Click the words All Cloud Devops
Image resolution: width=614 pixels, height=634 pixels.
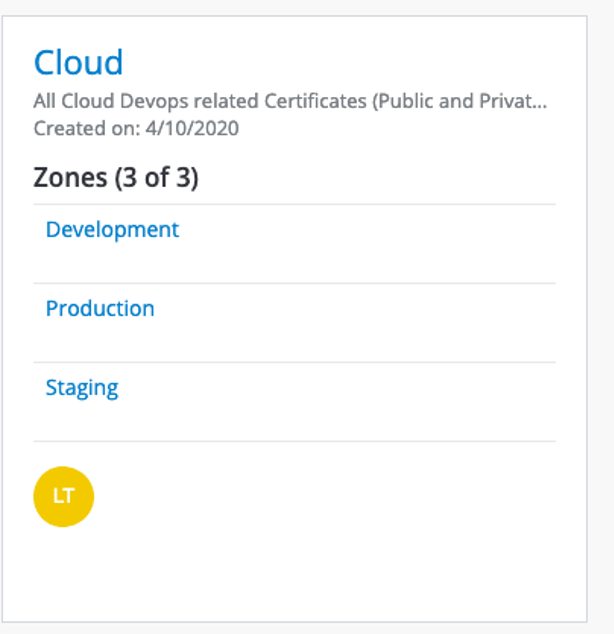pyautogui.click(x=111, y=101)
